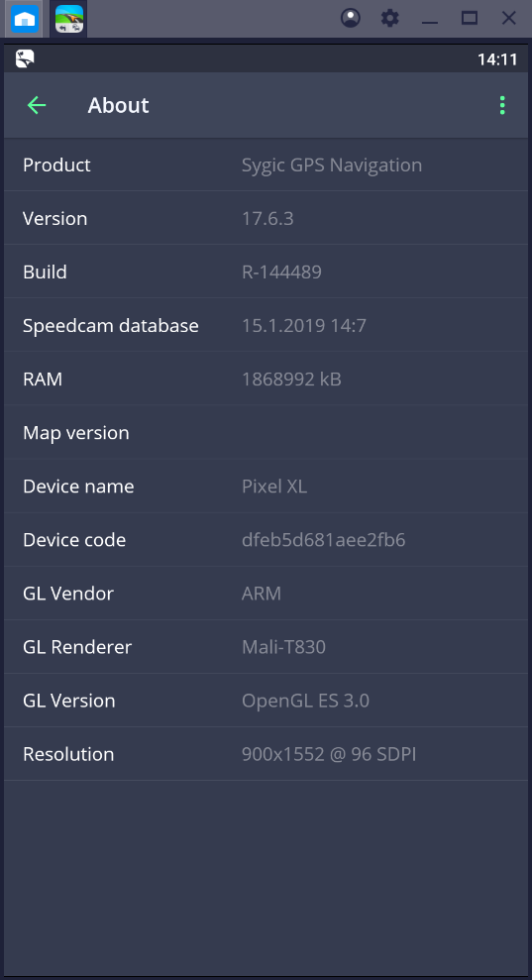Select the Device code value
Screen dimensions: 532x980
pos(323,540)
